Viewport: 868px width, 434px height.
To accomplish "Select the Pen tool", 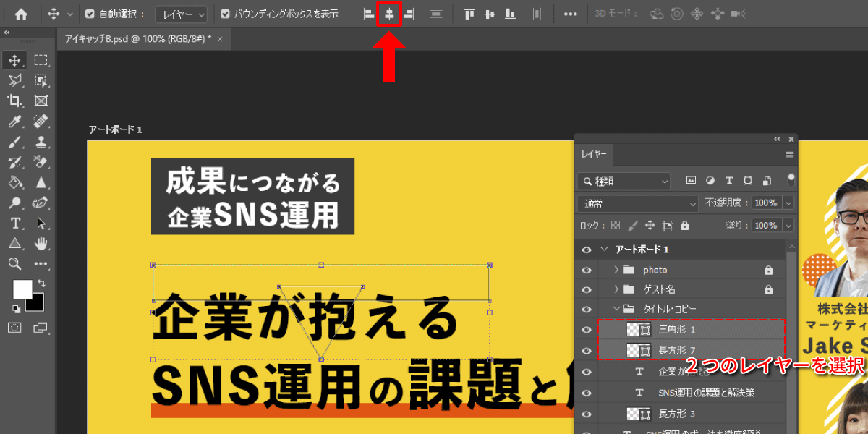I will coord(41,203).
